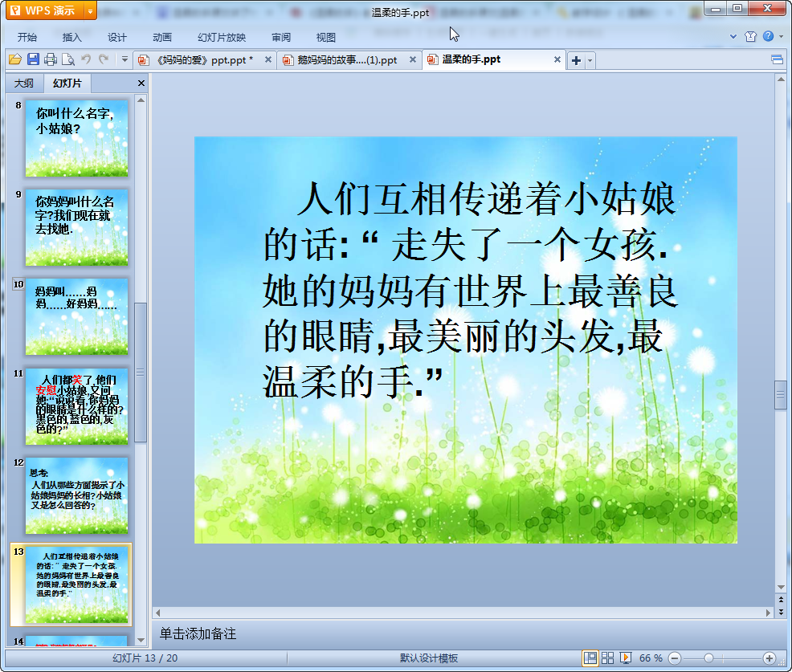Close the 鹅妈妈的故事 document tab
Image resolution: width=792 pixels, height=672 pixels.
pyautogui.click(x=413, y=59)
